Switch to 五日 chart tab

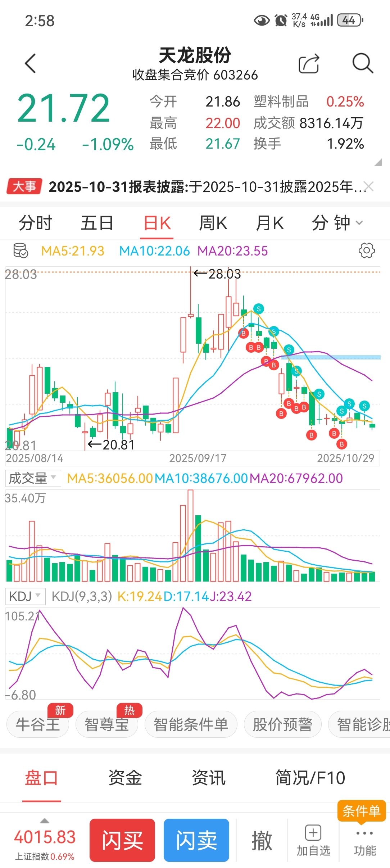tap(97, 223)
